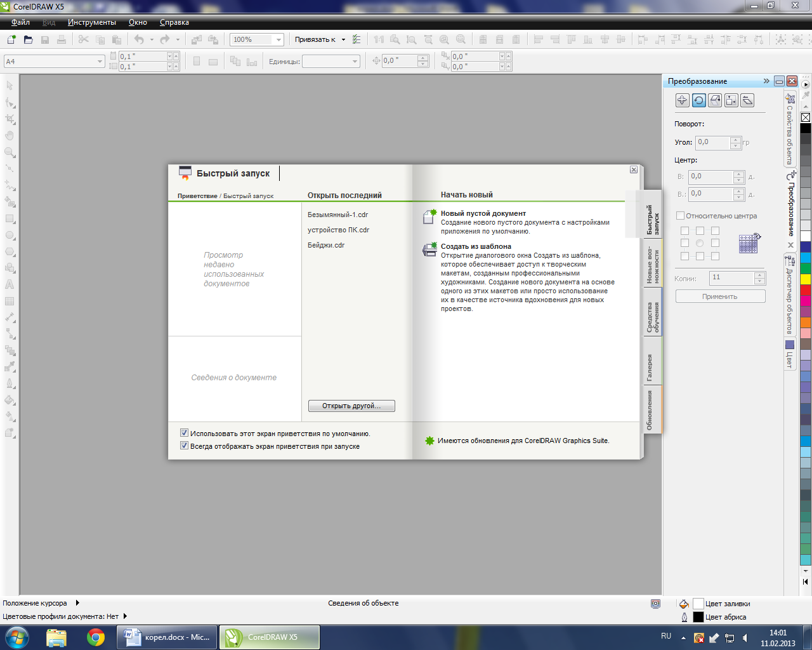This screenshot has width=812, height=650.
Task: Select the Ellipse tool in toolbox
Action: pos(10,235)
